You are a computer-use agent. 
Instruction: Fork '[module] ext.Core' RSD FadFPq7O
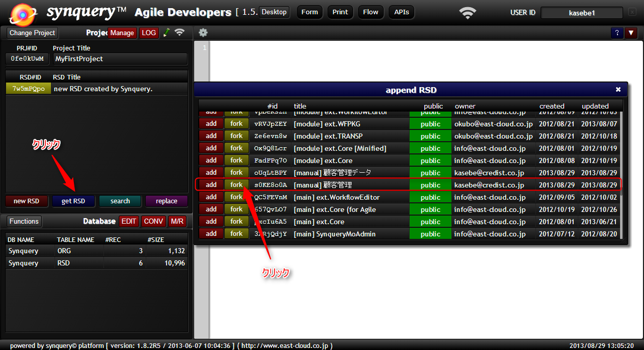tap(236, 160)
